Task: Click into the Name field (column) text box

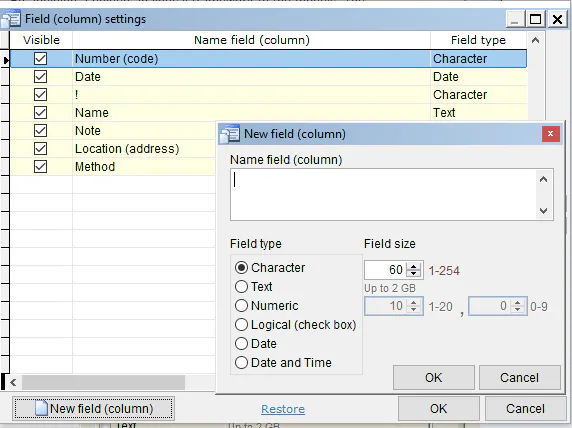Action: click(x=383, y=194)
